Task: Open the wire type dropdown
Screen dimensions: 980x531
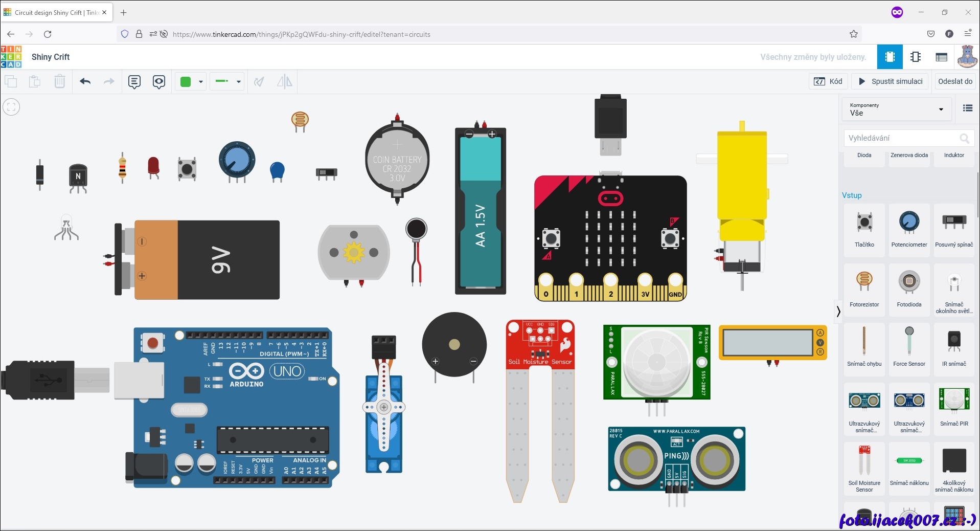Action: pyautogui.click(x=228, y=81)
